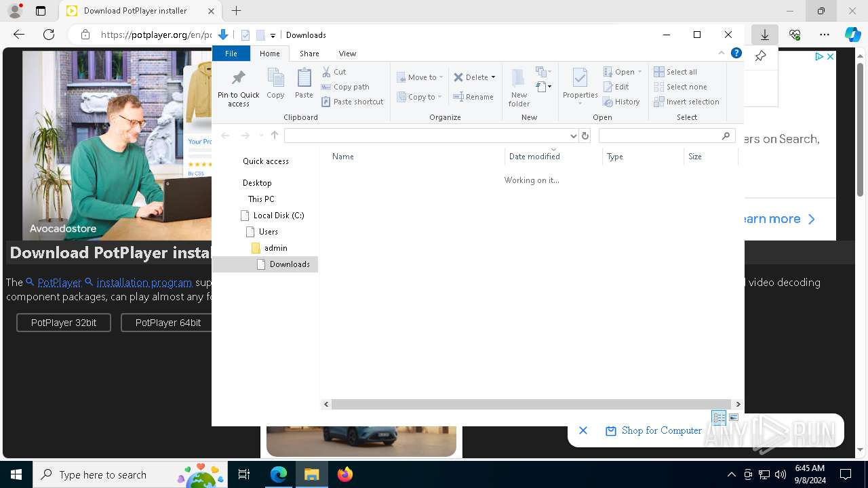Open the File menu
This screenshot has height=488, width=868.
click(x=231, y=54)
